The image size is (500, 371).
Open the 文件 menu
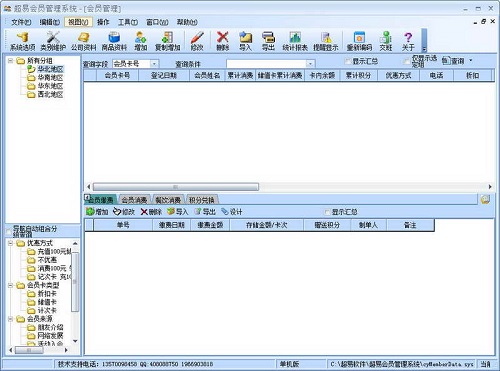coord(21,22)
